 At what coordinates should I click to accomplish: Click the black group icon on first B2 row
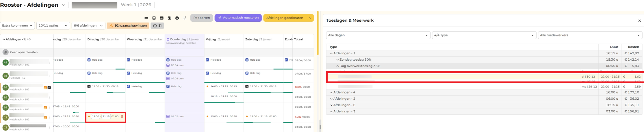coord(49,88)
